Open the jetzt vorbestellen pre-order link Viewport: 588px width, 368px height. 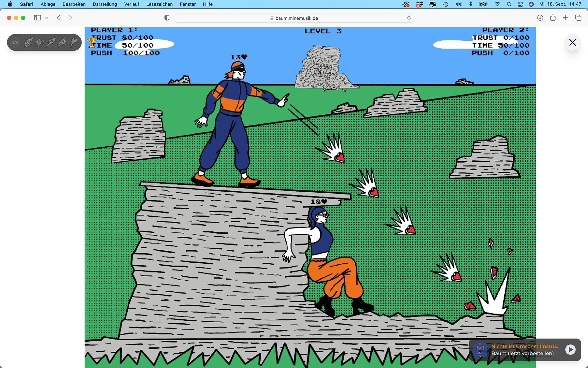pos(530,353)
